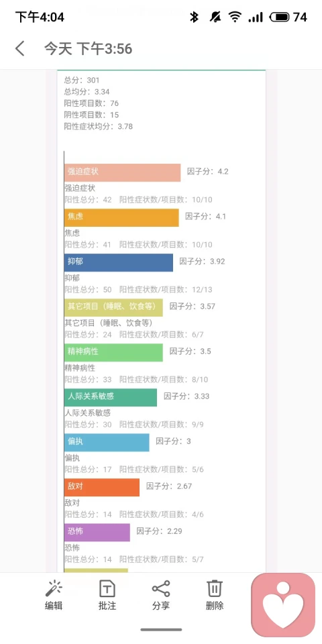Viewport: 322px width, 644px height.
Task: Tap the blue 抑郁 bar
Action: pyautogui.click(x=119, y=262)
